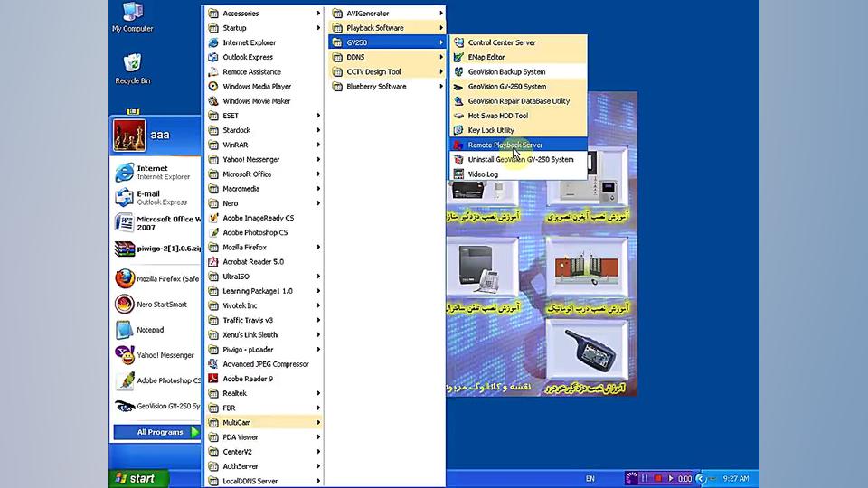Image resolution: width=868 pixels, height=488 pixels.
Task: Expand the GV250 submenu
Action: [387, 42]
